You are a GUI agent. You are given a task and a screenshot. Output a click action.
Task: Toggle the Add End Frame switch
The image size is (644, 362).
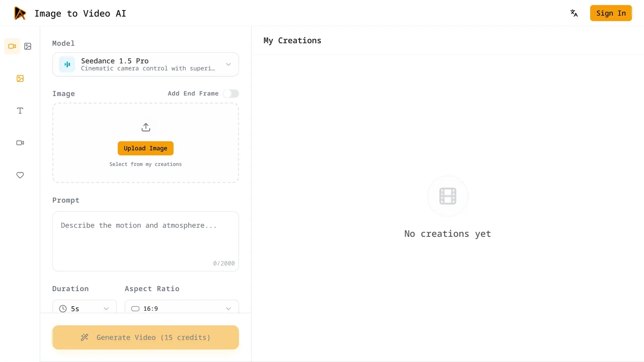(x=231, y=94)
